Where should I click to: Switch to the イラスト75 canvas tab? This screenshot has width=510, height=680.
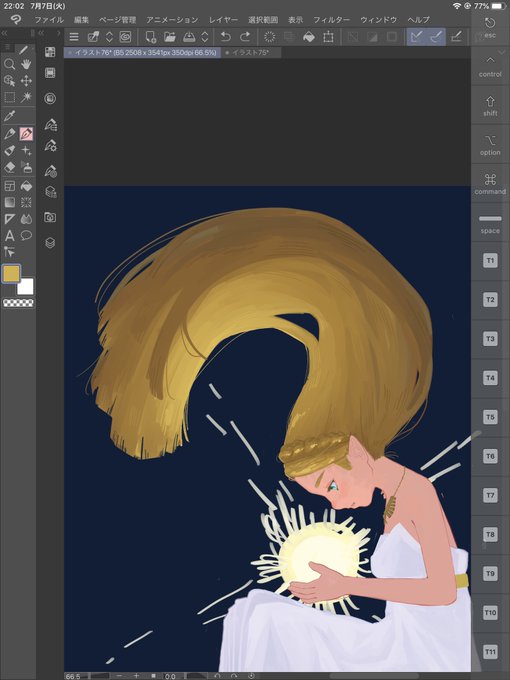(250, 52)
